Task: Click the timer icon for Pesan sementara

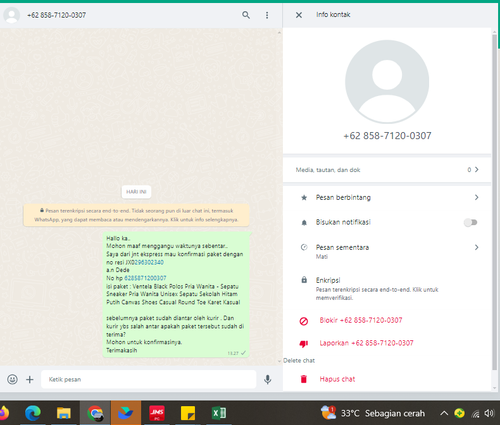Action: point(304,247)
